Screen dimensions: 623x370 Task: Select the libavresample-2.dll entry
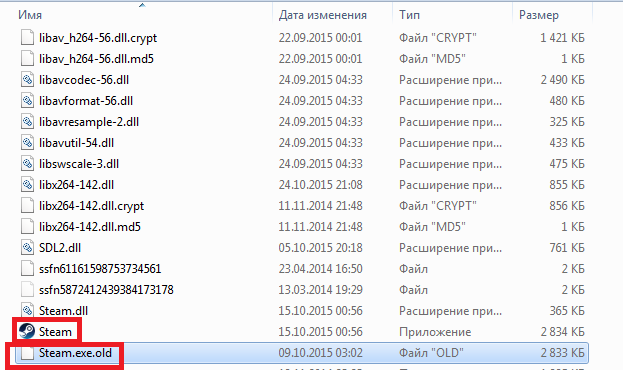pos(89,122)
